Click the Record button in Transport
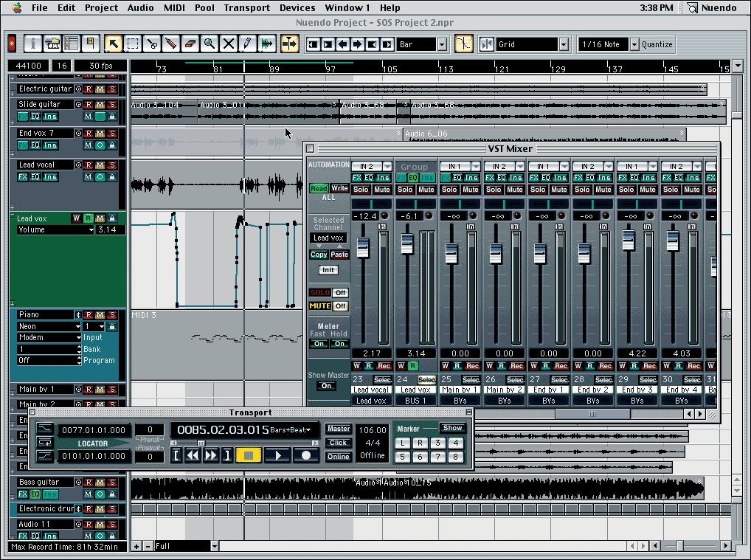Screen dimensions: 751x560 click(x=305, y=455)
